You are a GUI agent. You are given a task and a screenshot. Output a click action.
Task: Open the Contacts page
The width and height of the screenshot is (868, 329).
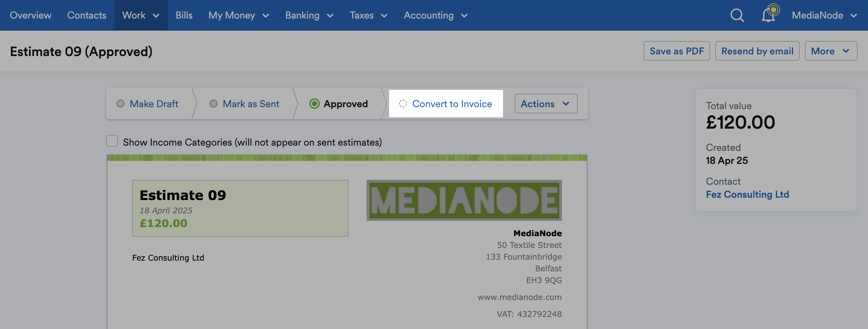coord(87,15)
